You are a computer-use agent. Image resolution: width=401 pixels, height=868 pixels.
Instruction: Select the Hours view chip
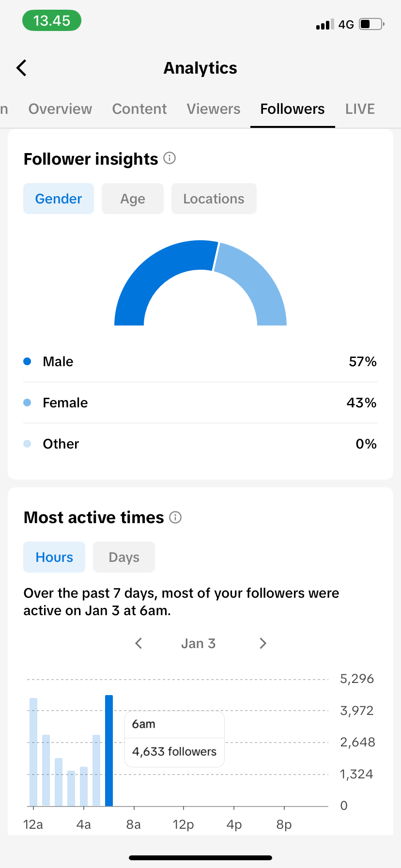pyautogui.click(x=54, y=557)
